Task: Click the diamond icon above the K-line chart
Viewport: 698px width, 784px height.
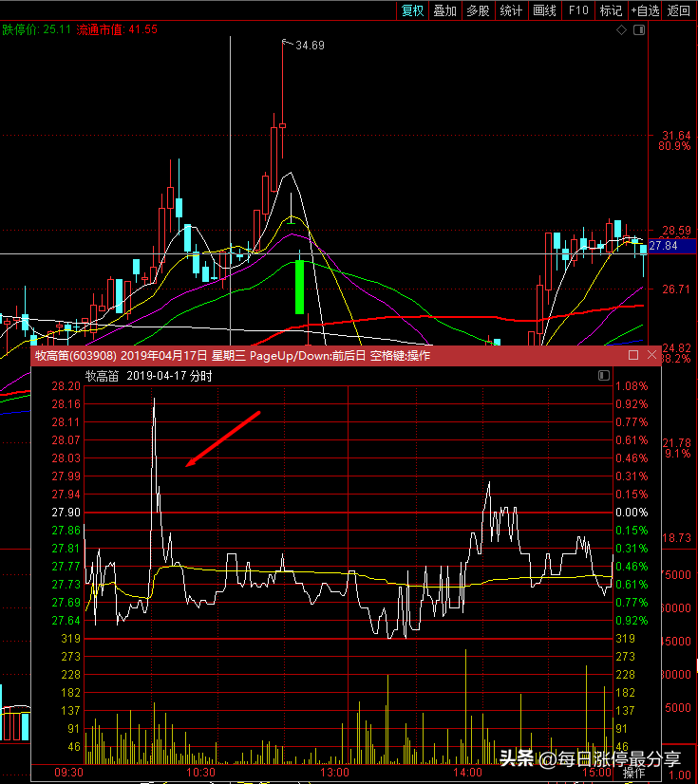Action: tap(621, 30)
